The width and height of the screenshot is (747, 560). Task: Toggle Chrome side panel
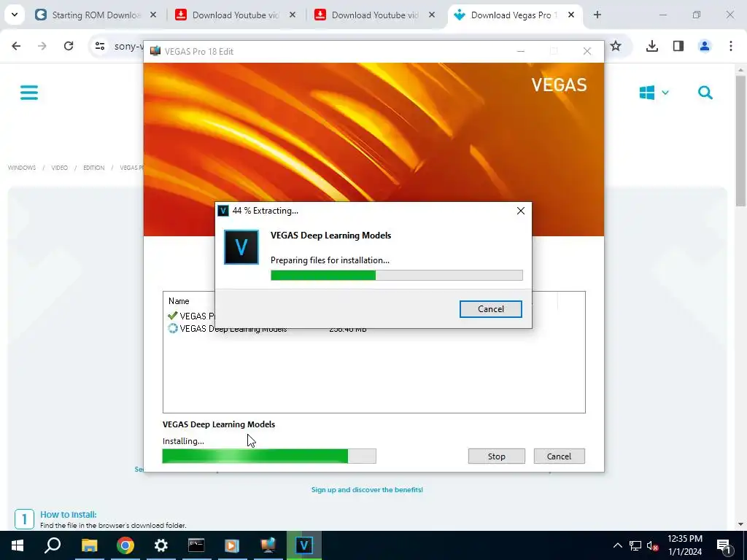tap(678, 46)
